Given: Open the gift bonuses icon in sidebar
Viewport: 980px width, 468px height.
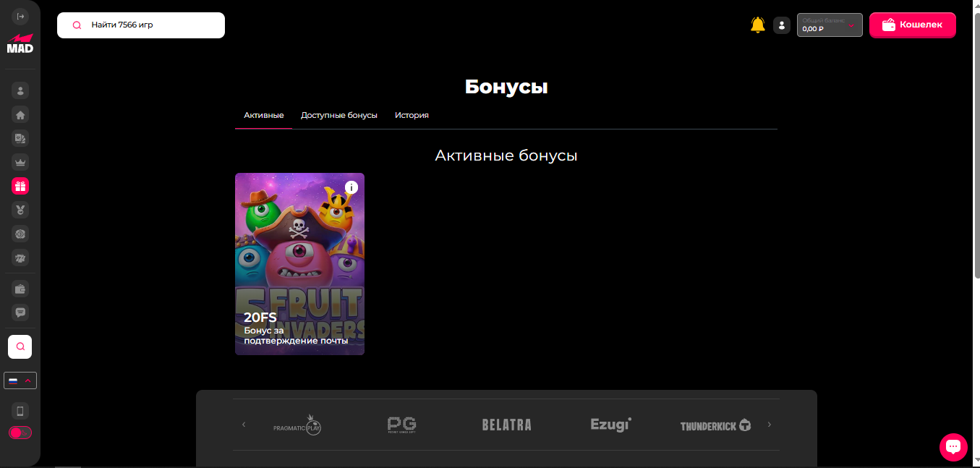Looking at the screenshot, I should (x=20, y=187).
